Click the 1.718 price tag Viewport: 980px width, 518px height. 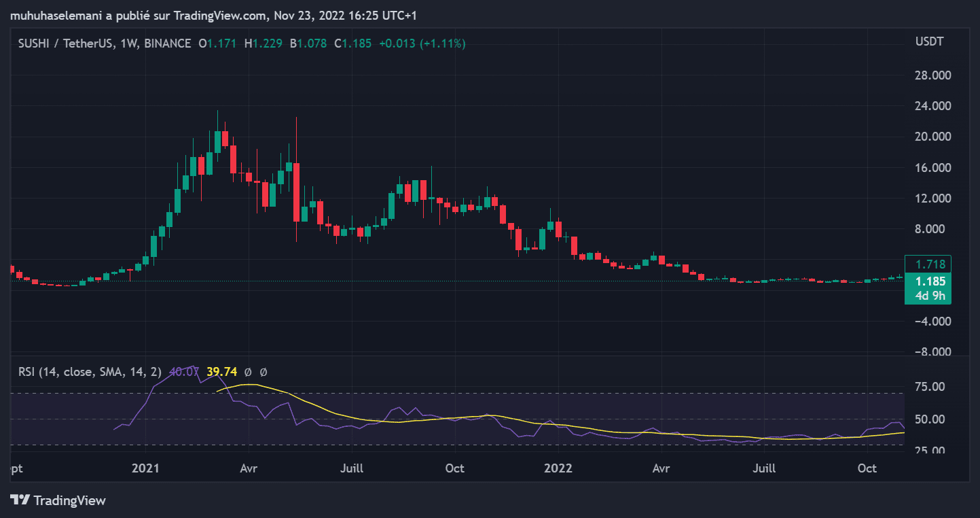point(928,264)
